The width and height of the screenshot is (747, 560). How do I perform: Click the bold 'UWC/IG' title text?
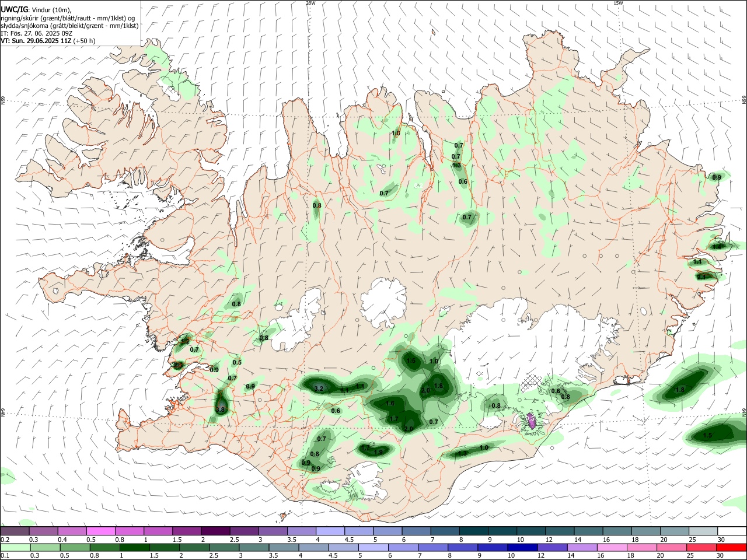pyautogui.click(x=13, y=10)
